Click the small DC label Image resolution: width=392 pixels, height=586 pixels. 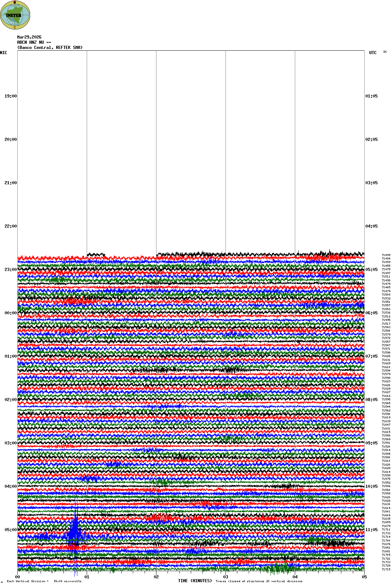point(385,52)
